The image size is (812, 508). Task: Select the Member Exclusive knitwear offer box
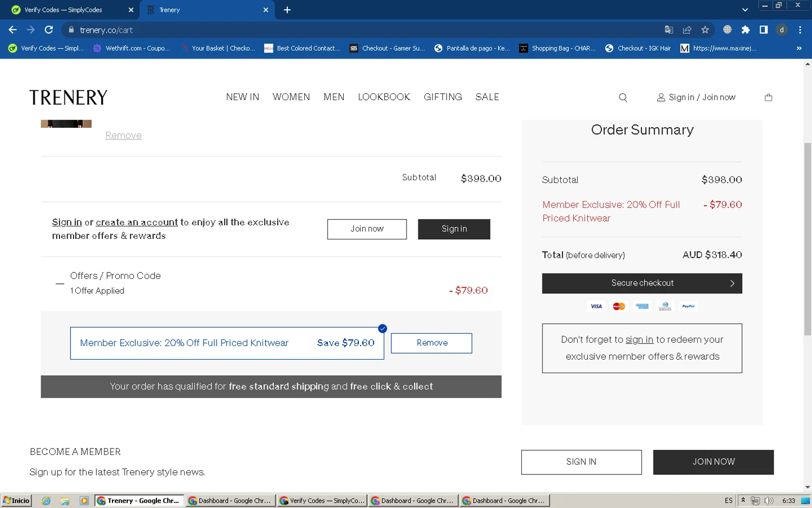click(227, 343)
